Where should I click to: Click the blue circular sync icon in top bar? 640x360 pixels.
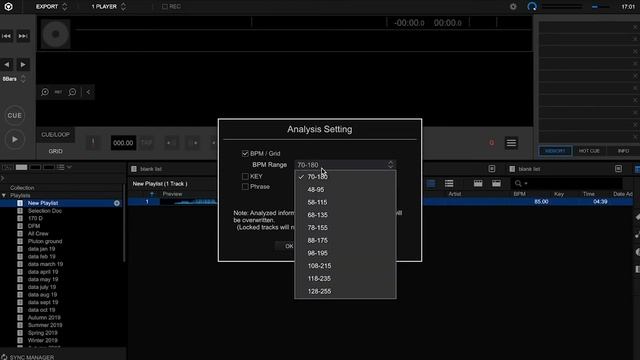[x=532, y=7]
